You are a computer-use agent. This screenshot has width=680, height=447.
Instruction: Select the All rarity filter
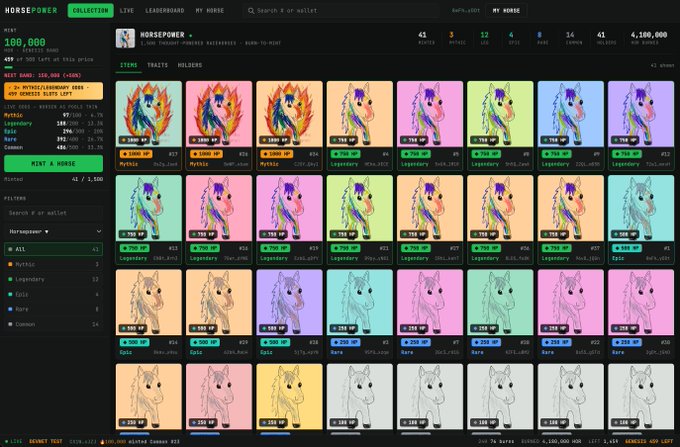pyautogui.click(x=53, y=249)
